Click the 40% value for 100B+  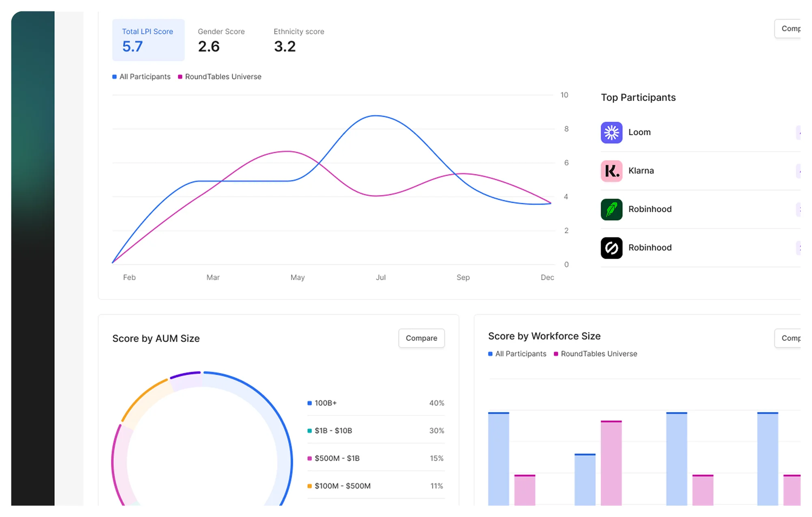(x=437, y=403)
